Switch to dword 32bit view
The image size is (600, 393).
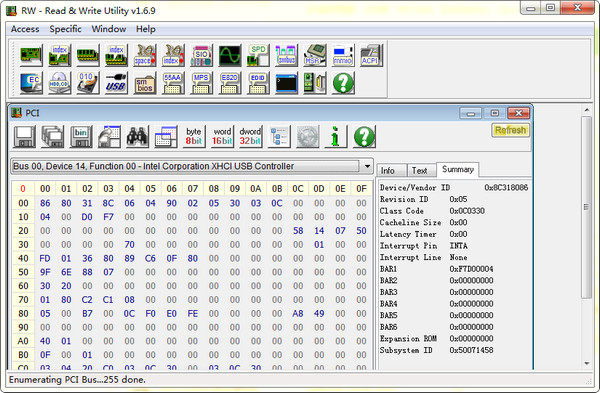(251, 137)
